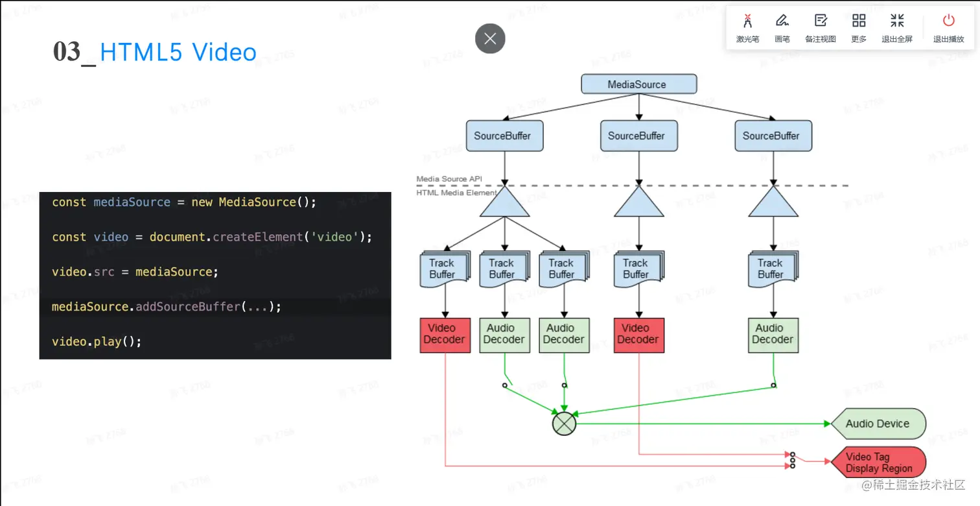Open the More options grid (更多)

(859, 29)
